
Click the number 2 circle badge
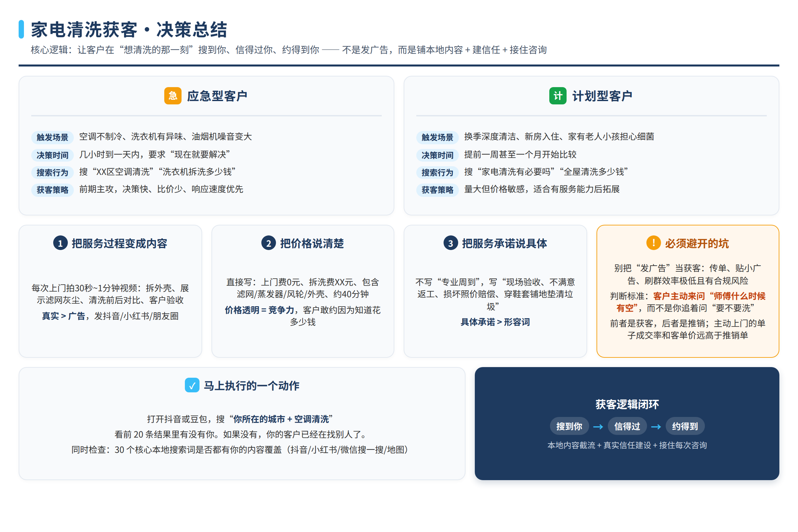click(268, 243)
